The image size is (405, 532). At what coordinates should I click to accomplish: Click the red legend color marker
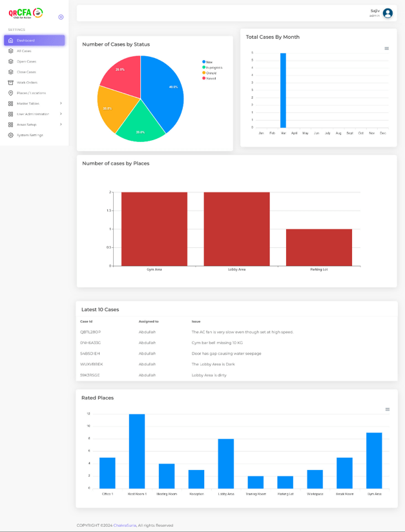[x=204, y=79]
